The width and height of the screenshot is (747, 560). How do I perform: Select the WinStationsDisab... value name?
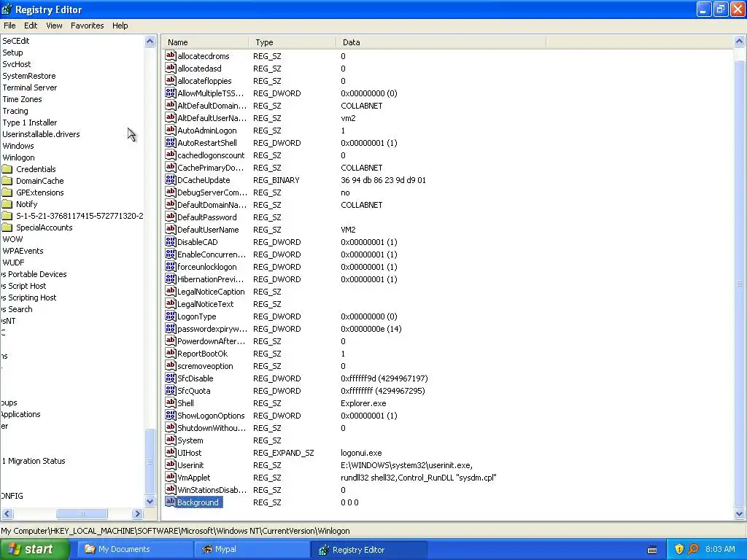[x=212, y=489]
